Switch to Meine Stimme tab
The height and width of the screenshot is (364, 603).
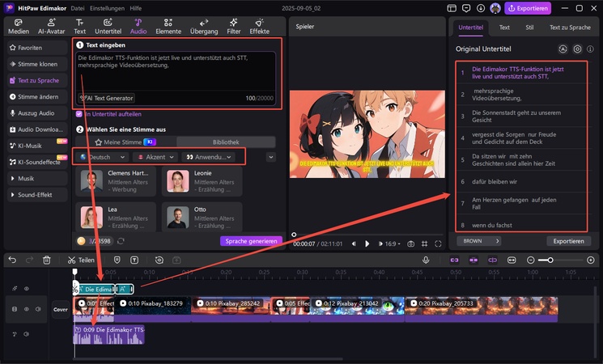(125, 142)
